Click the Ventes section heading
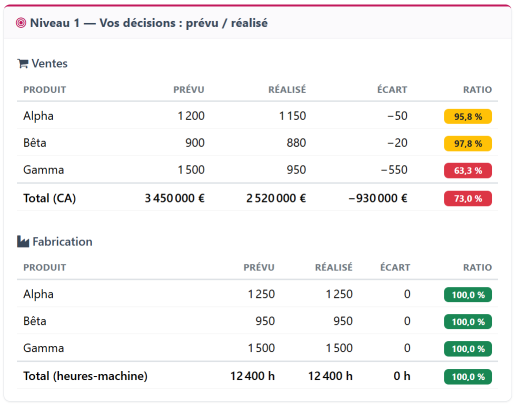The height and width of the screenshot is (405, 516). tap(49, 63)
